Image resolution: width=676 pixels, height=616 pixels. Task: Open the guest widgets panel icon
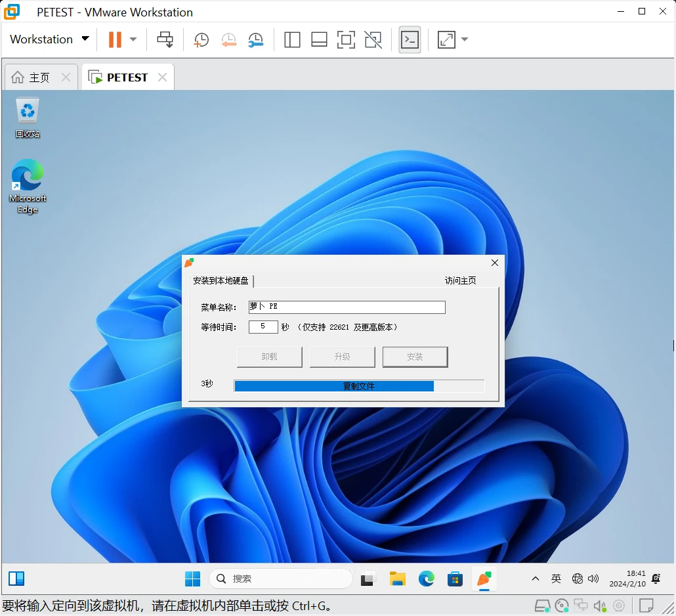[x=16, y=579]
